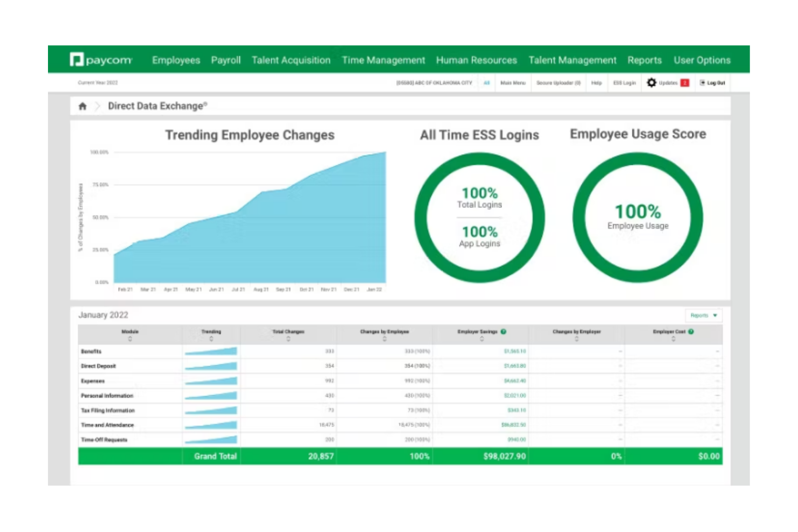Click the Tax Filing Information label
Viewport: 798px width, 532px height.
click(108, 411)
